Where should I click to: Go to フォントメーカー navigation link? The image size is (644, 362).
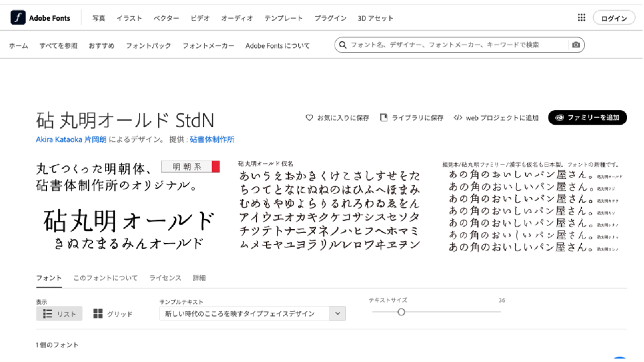(208, 46)
